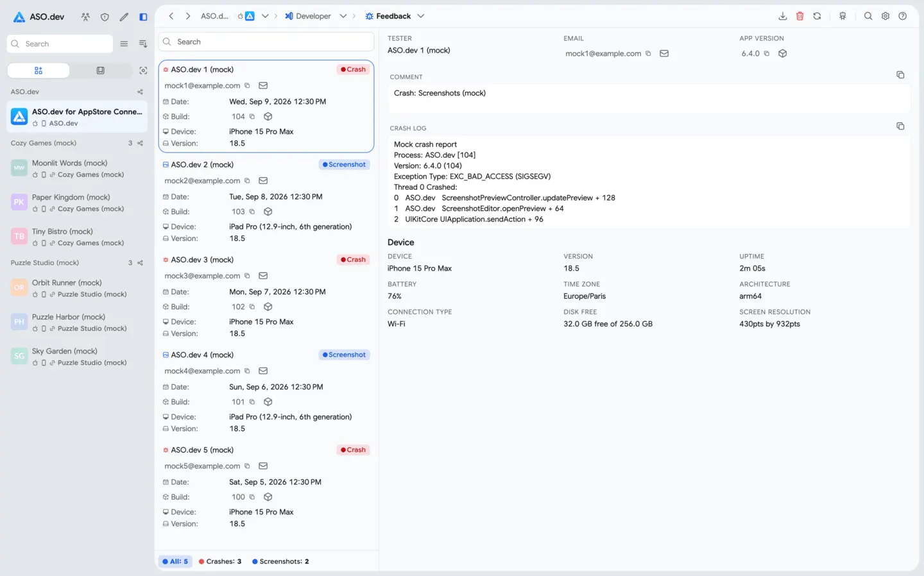Click the shield icon in the sidebar header
This screenshot has height=576, width=924.
coord(105,17)
